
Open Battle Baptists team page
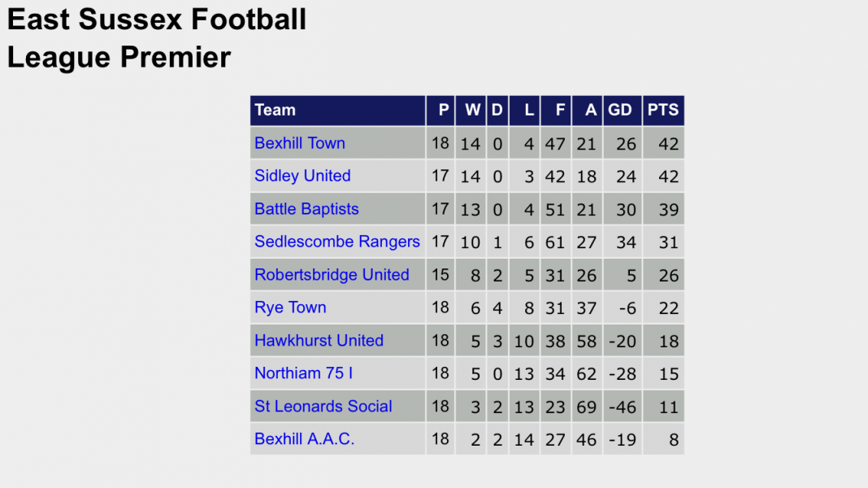(306, 209)
